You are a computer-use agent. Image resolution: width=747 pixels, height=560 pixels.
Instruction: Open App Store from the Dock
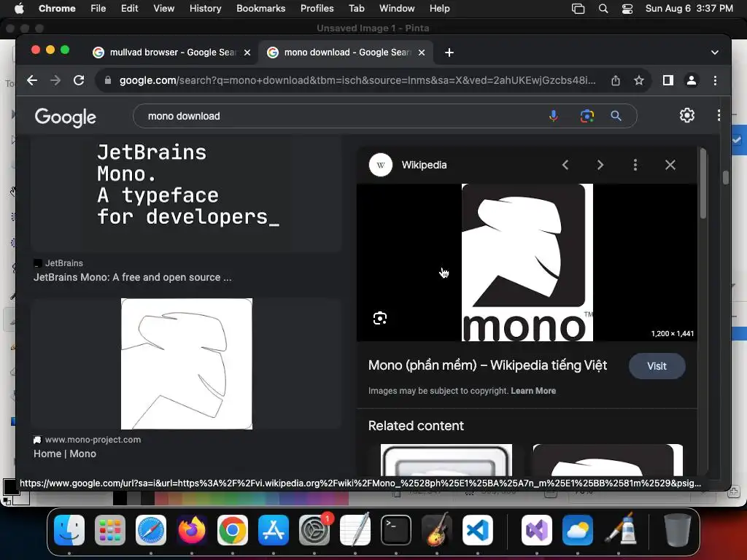point(274,530)
